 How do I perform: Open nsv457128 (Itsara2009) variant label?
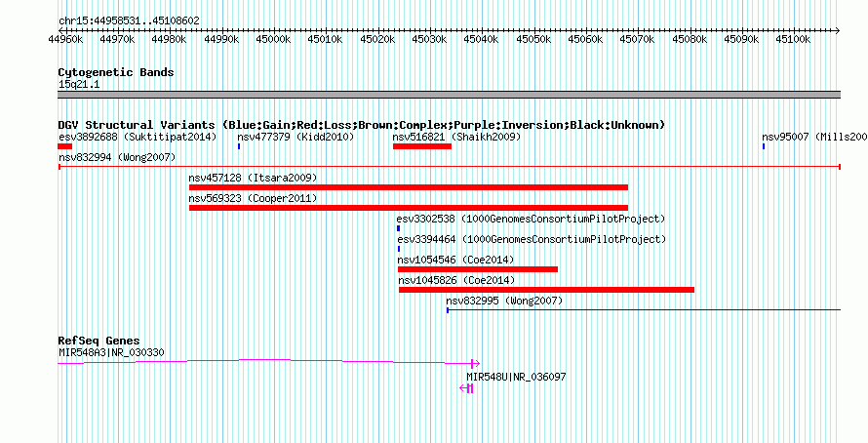[x=253, y=178]
